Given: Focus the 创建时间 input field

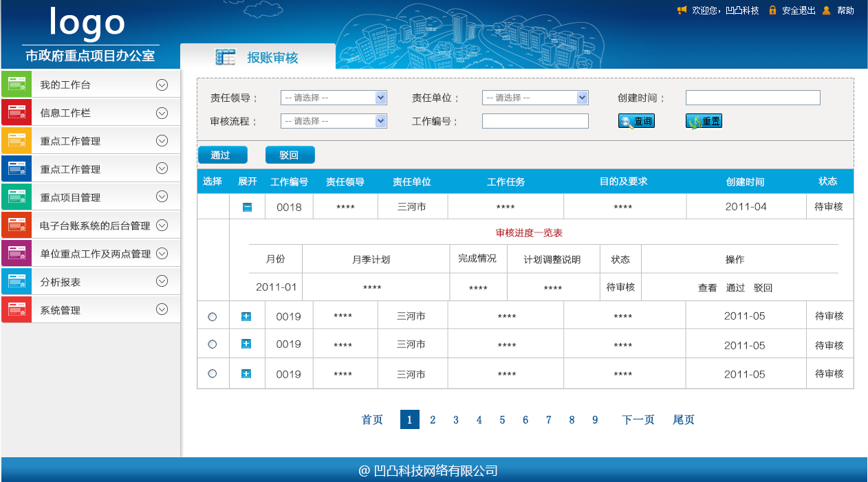Looking at the screenshot, I should (753, 98).
